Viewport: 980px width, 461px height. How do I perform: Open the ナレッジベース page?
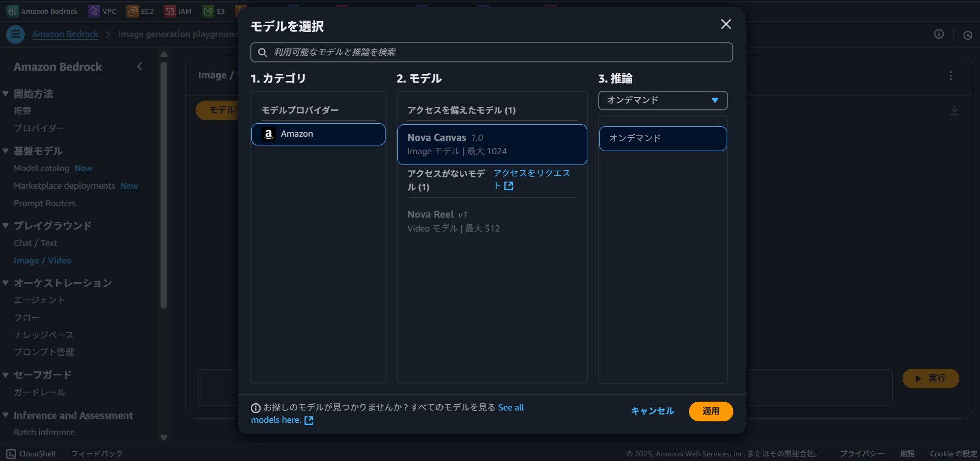43,335
